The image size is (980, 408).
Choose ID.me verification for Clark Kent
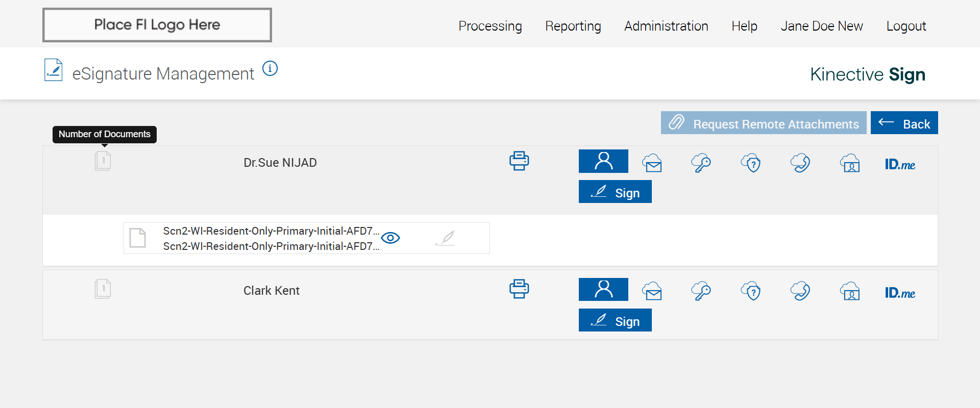point(900,293)
